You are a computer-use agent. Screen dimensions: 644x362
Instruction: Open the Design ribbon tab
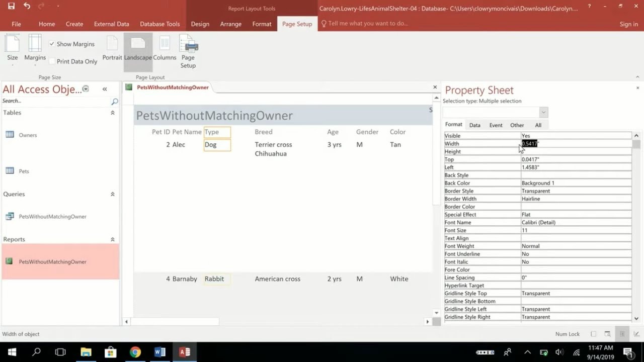200,24
